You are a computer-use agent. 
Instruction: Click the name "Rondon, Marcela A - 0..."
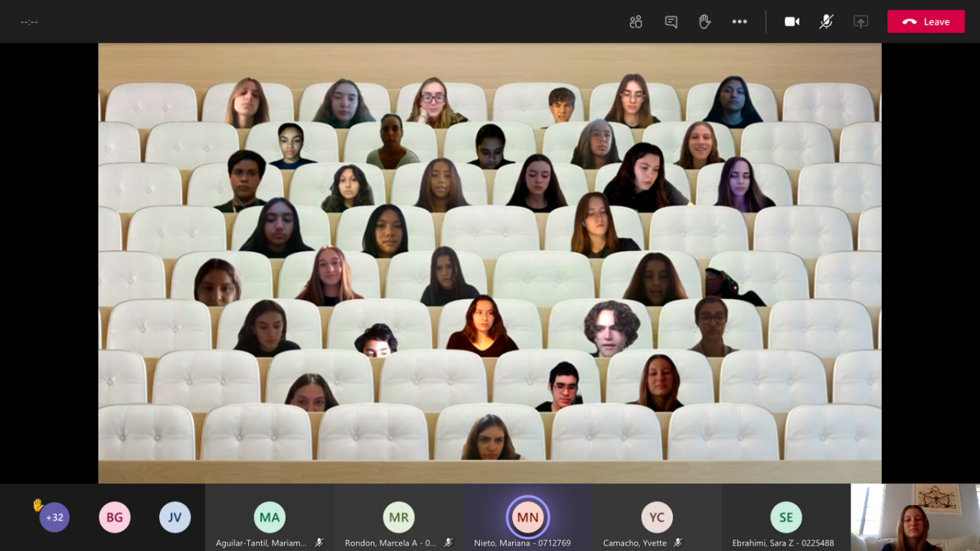(390, 543)
